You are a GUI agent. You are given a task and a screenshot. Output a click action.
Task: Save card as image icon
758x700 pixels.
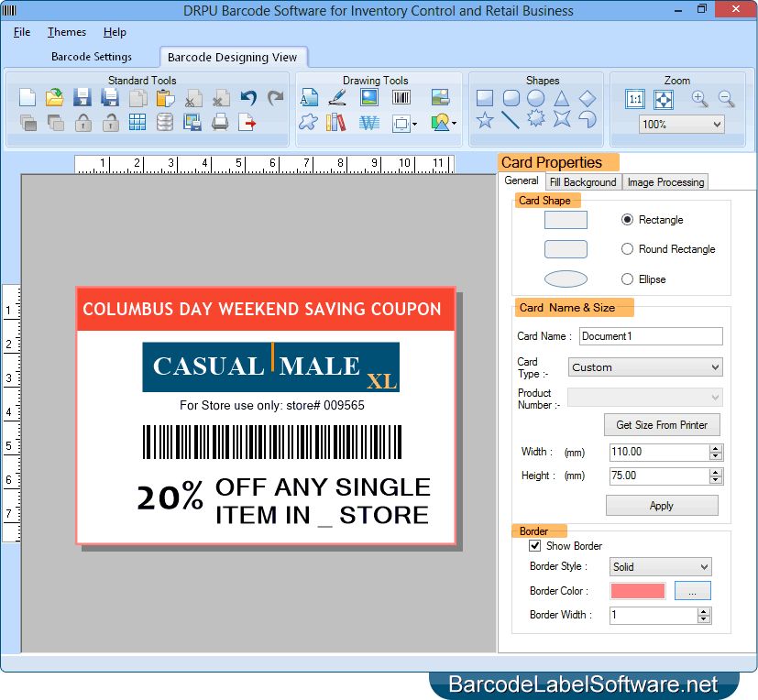(x=192, y=122)
